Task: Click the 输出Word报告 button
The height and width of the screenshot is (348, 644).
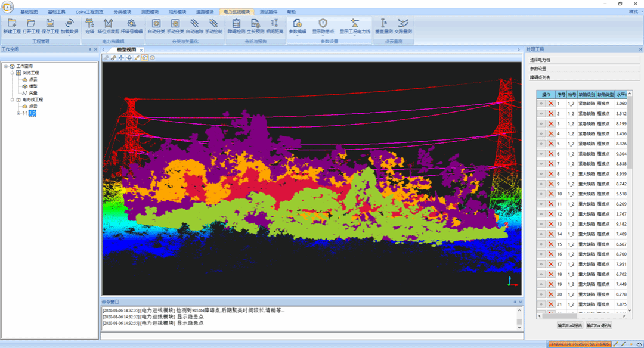Action: coord(599,325)
